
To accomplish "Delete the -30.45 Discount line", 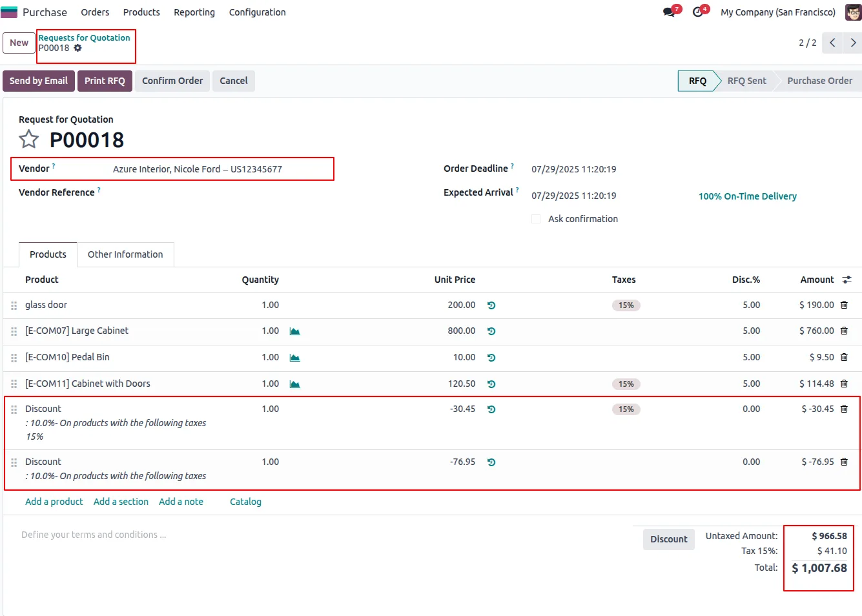I will pos(844,409).
